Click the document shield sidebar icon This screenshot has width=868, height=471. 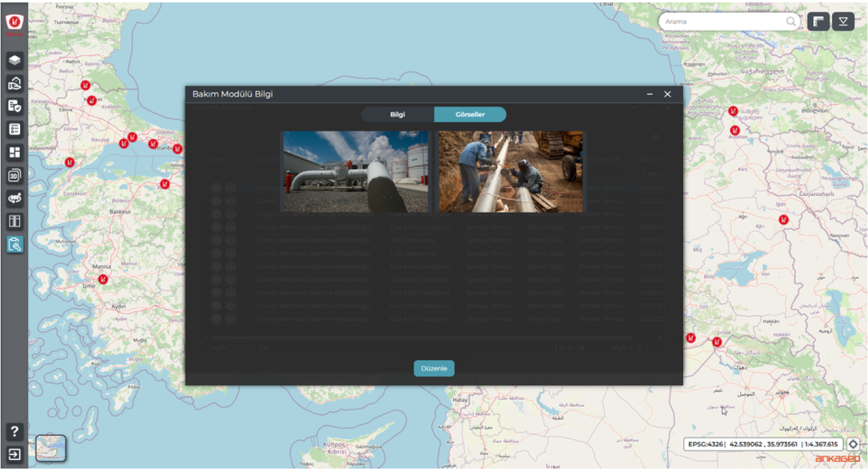pyautogui.click(x=15, y=106)
